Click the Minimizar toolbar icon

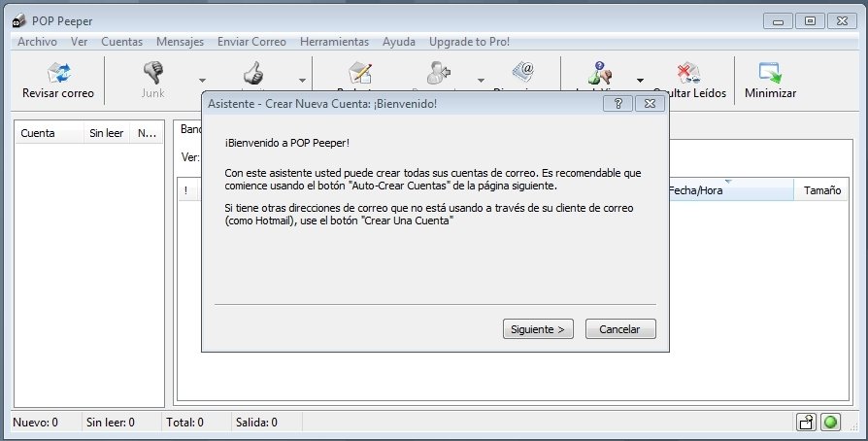(770, 73)
